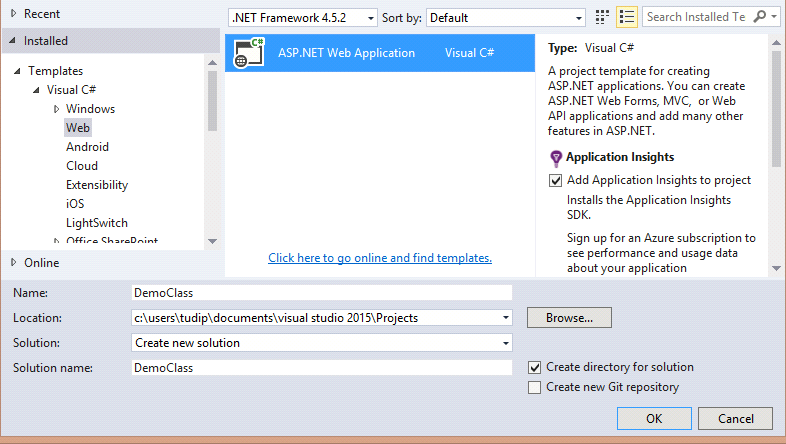
Task: Click the description pane scrollbar up arrow
Action: [776, 43]
